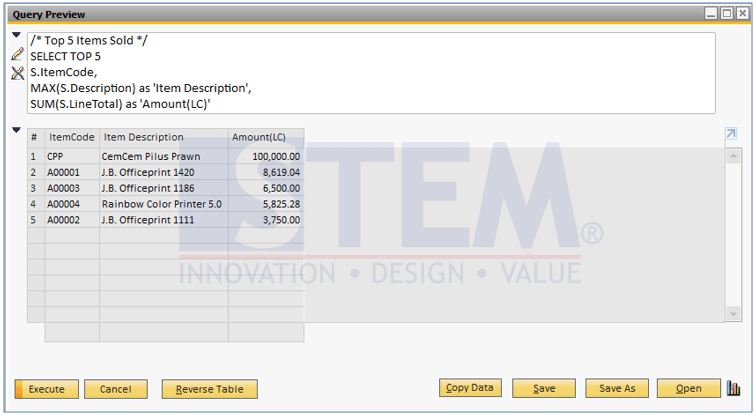
Task: Click the # column header
Action: tap(36, 138)
